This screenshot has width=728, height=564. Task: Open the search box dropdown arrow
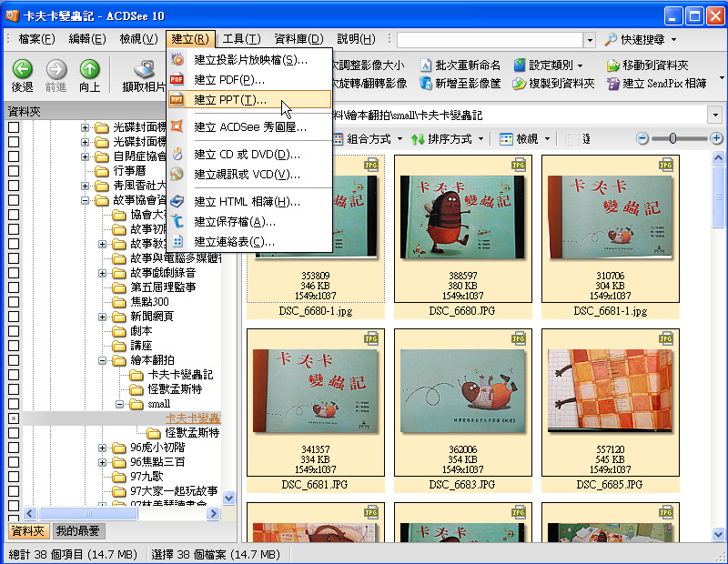pos(590,40)
